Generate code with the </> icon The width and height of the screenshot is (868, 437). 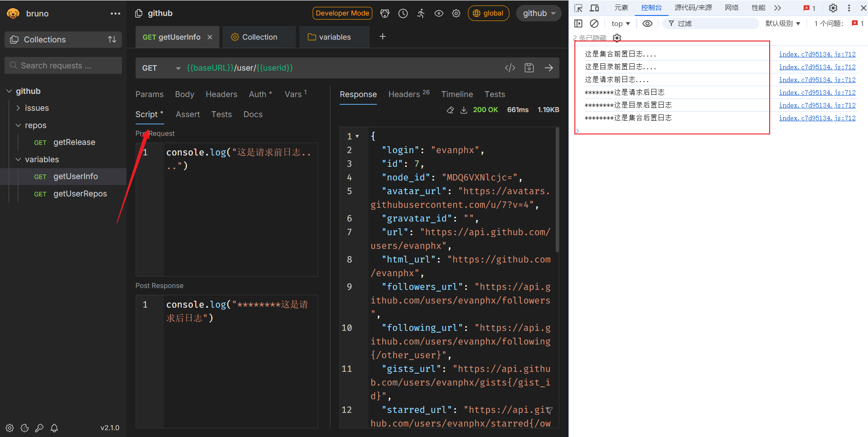coord(510,68)
